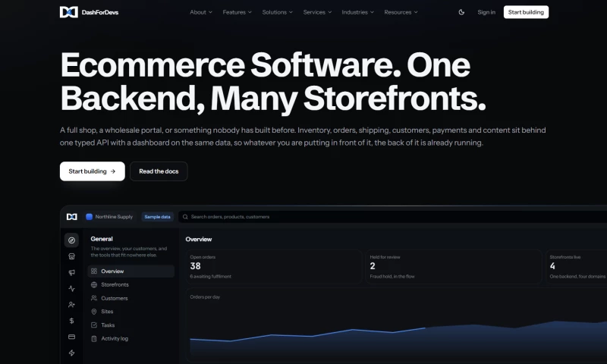
Task: Click the Read the docs button
Action: (x=159, y=171)
